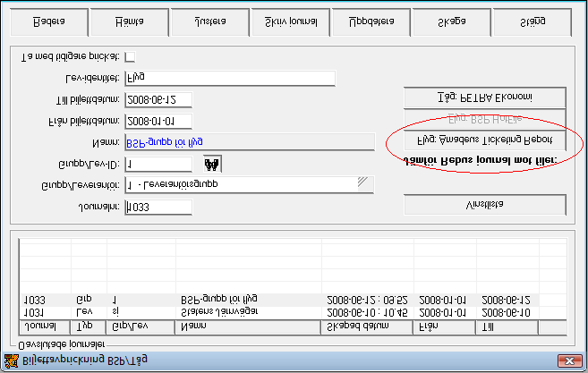
Task: Click the Till cell '2008-06-10'
Action: pyautogui.click(x=506, y=313)
